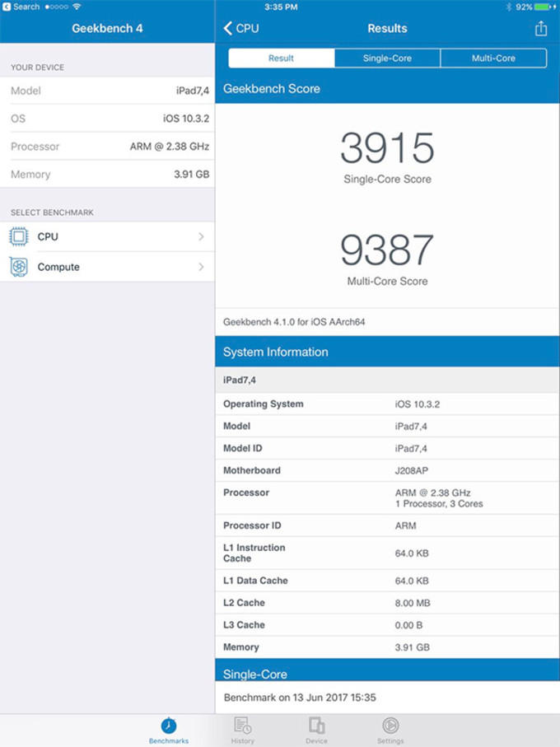
Task: Expand the CPU row chevron arrow
Action: pos(202,237)
